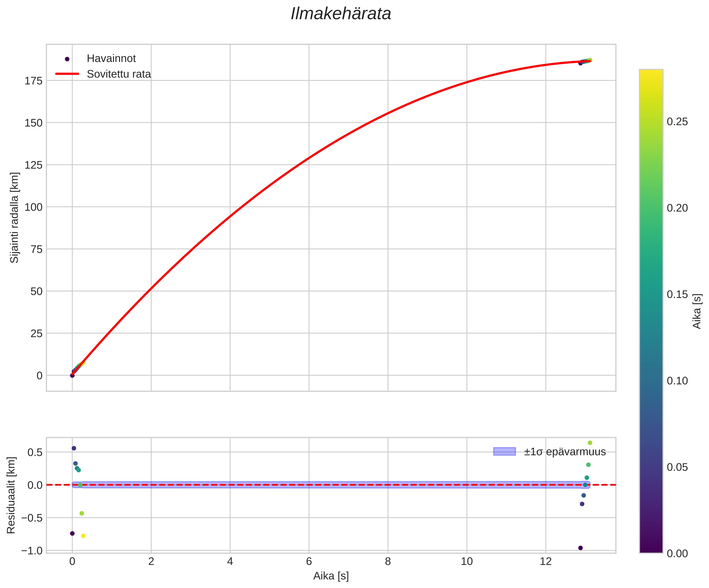Click the Sijainti radalla [km] axis label

14,218
